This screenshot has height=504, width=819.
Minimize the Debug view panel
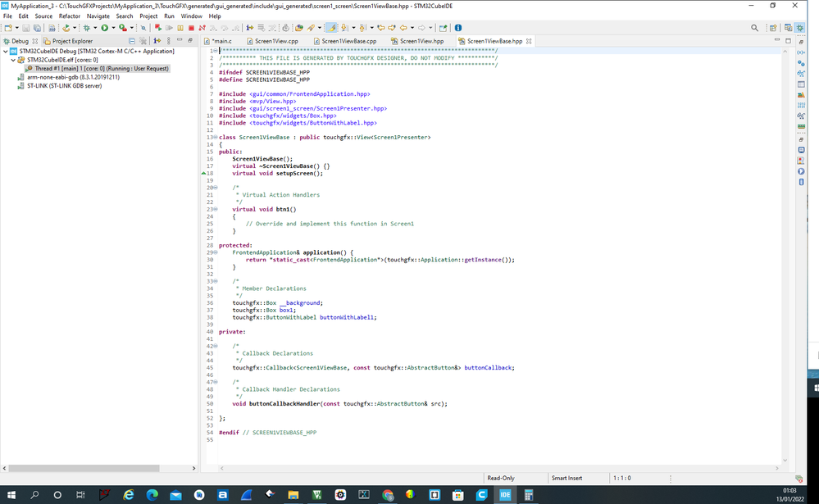click(x=180, y=40)
